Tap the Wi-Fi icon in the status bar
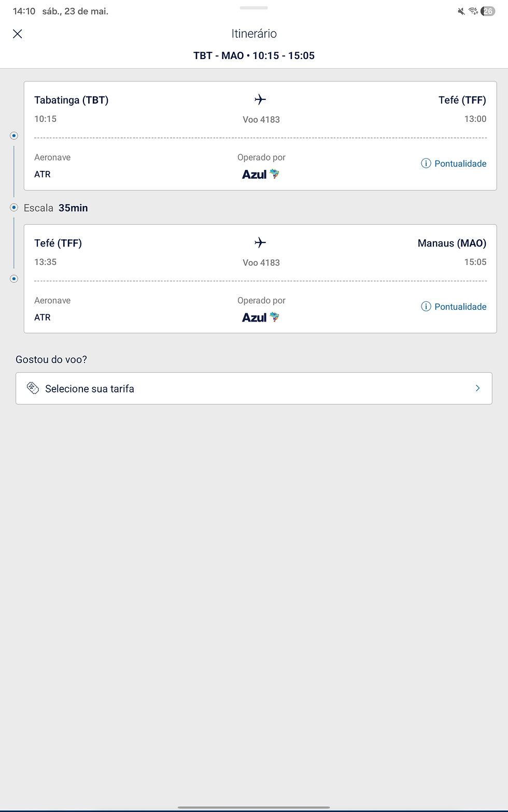508x812 pixels. tap(473, 11)
